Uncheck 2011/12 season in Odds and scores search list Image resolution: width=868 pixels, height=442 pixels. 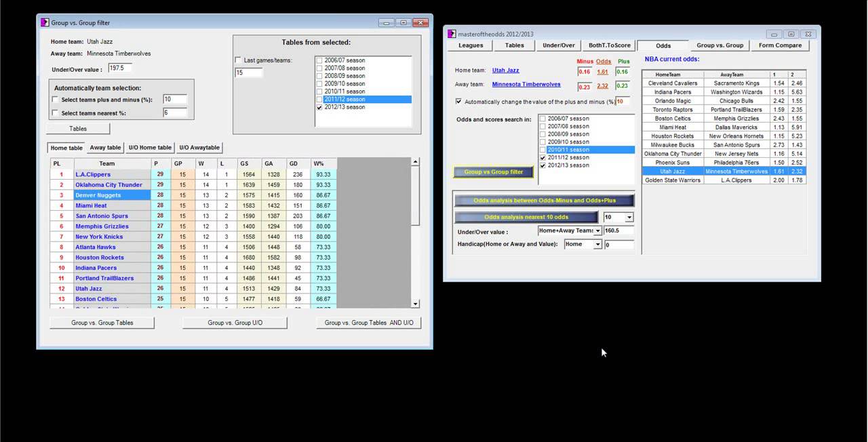click(x=543, y=157)
